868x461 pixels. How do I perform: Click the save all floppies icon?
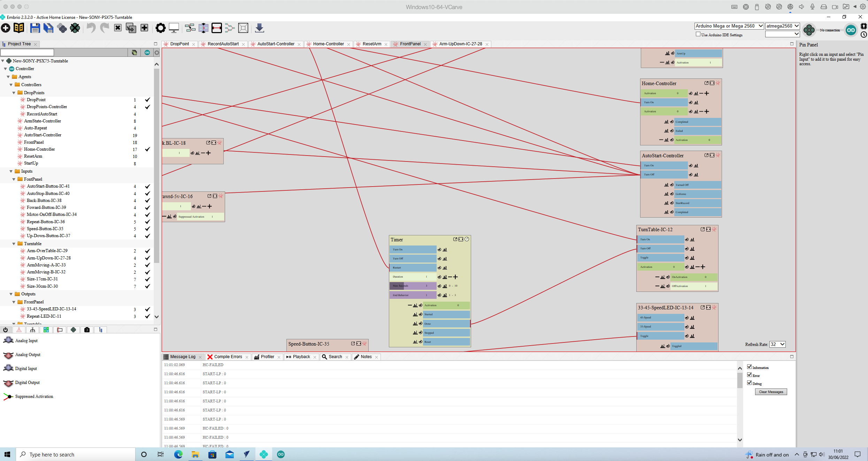(48, 28)
